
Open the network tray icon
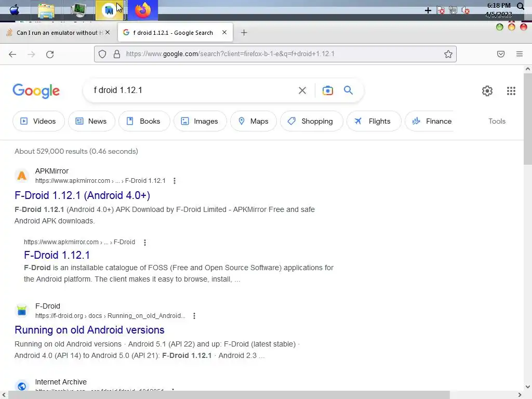pos(453,10)
